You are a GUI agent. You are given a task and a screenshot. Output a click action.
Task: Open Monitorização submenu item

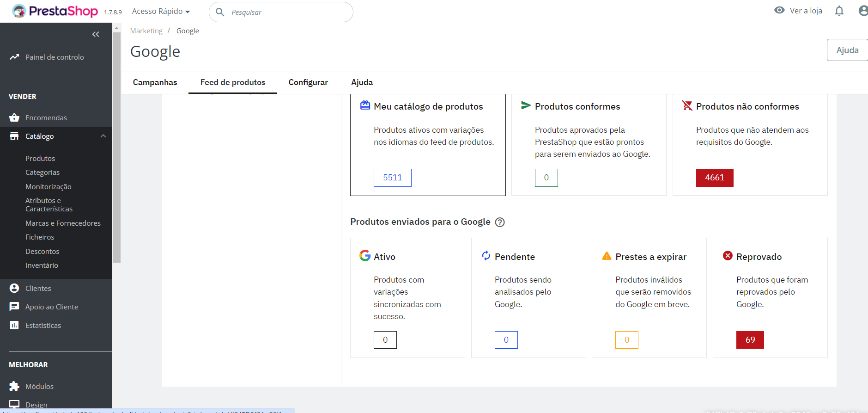(49, 186)
